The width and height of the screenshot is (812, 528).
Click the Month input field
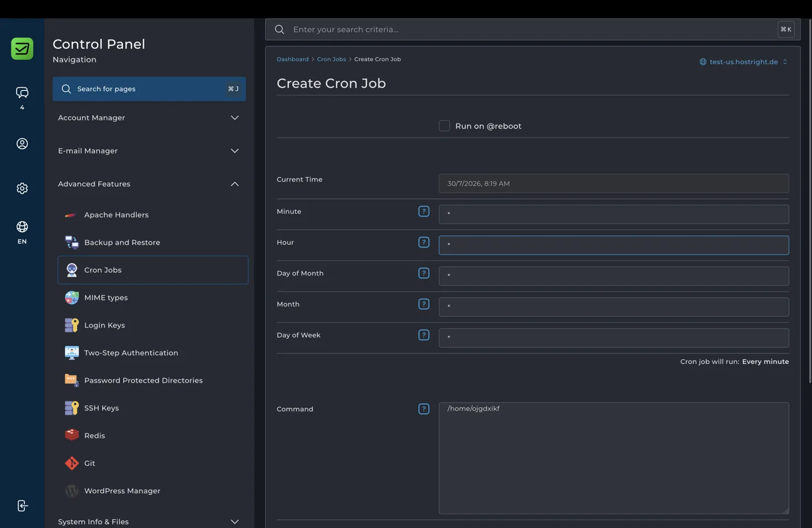pyautogui.click(x=614, y=307)
